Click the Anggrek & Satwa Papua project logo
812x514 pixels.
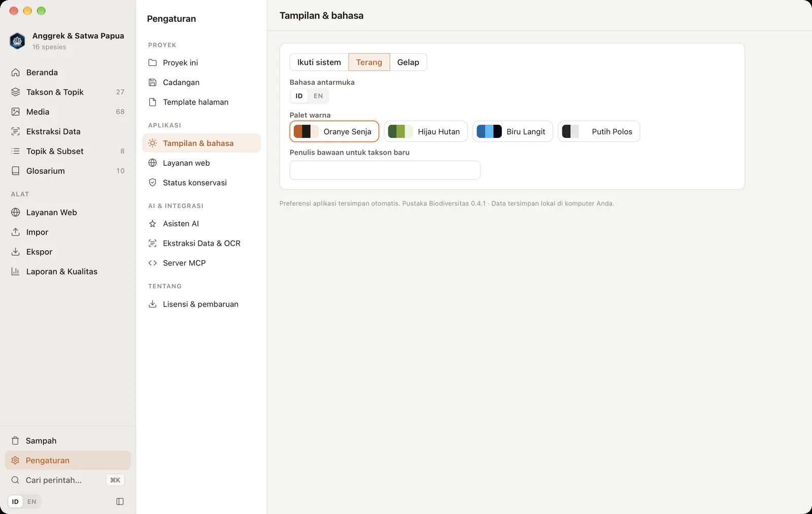[17, 41]
